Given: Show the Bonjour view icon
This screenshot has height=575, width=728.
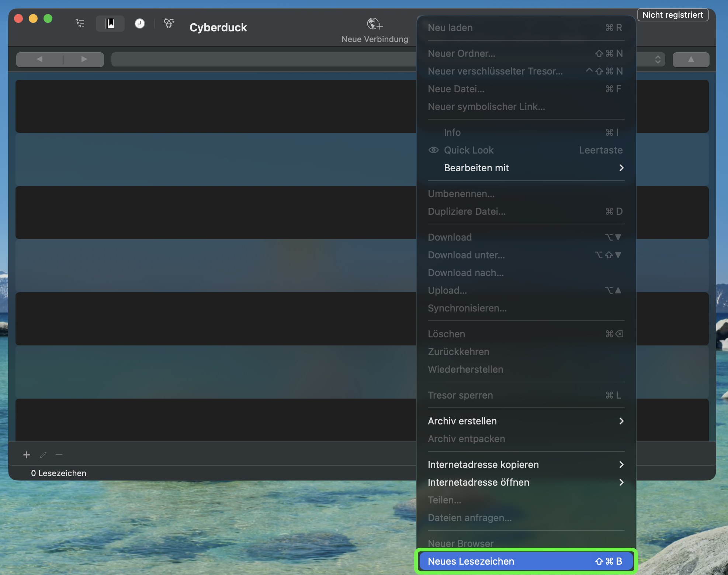Looking at the screenshot, I should (x=169, y=24).
